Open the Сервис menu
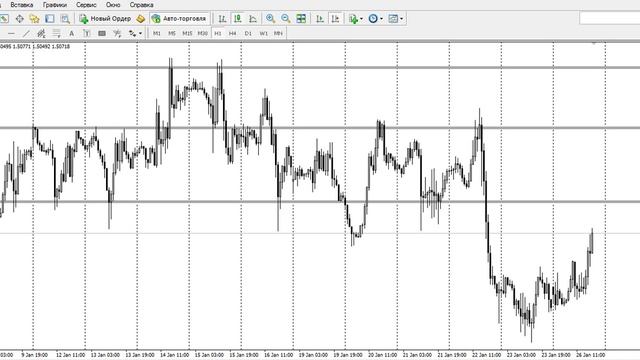Viewport: 640px width, 360px height. (x=86, y=5)
